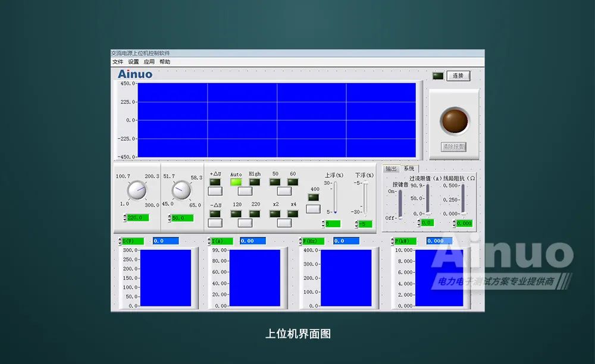Click the 线路阻抗 value input field
595x364 pixels.
(x=465, y=223)
